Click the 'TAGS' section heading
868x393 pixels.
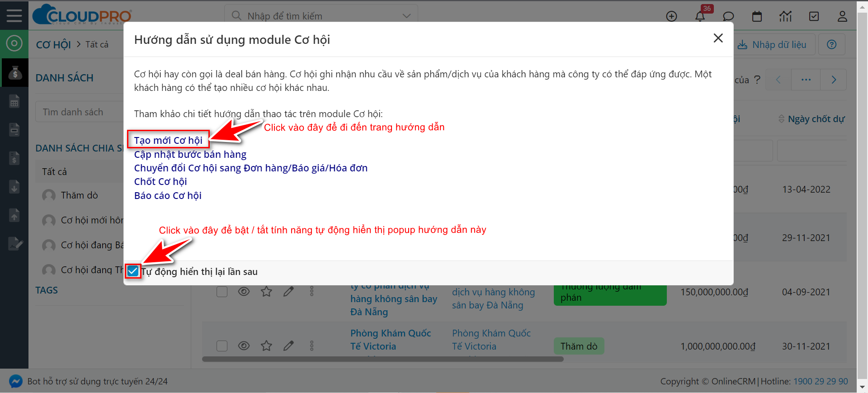[47, 290]
